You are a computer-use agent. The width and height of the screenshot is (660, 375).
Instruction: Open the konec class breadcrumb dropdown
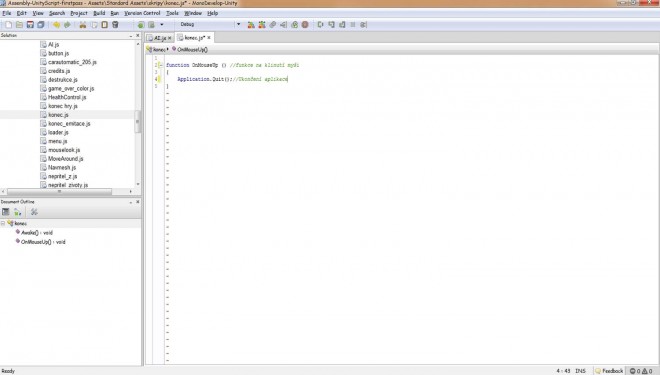(158, 50)
